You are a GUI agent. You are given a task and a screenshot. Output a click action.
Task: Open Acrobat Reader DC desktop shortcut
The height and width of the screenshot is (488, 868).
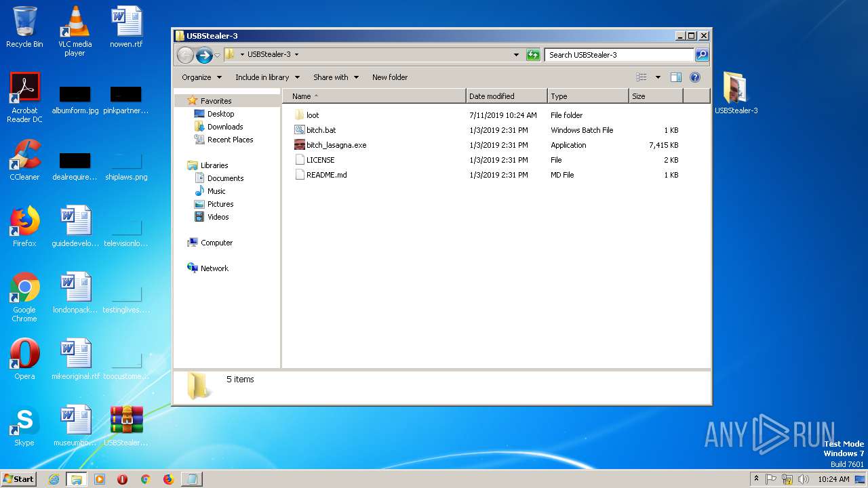pyautogui.click(x=24, y=98)
